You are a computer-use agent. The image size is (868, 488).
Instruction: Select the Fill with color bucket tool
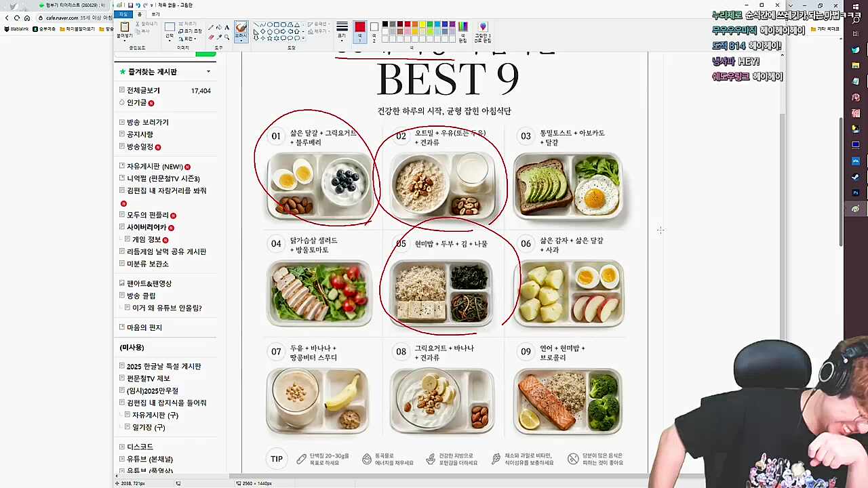click(x=219, y=28)
